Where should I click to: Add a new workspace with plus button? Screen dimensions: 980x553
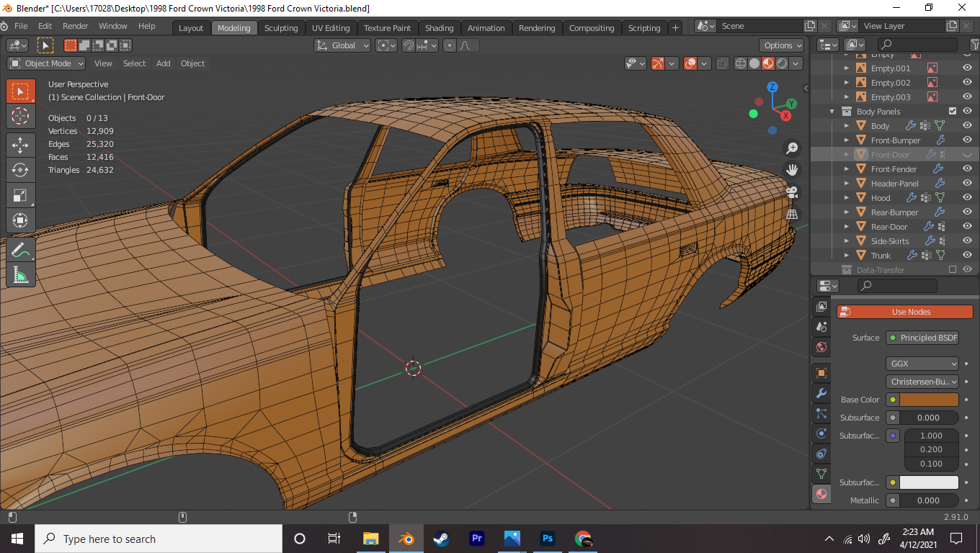pyautogui.click(x=675, y=28)
